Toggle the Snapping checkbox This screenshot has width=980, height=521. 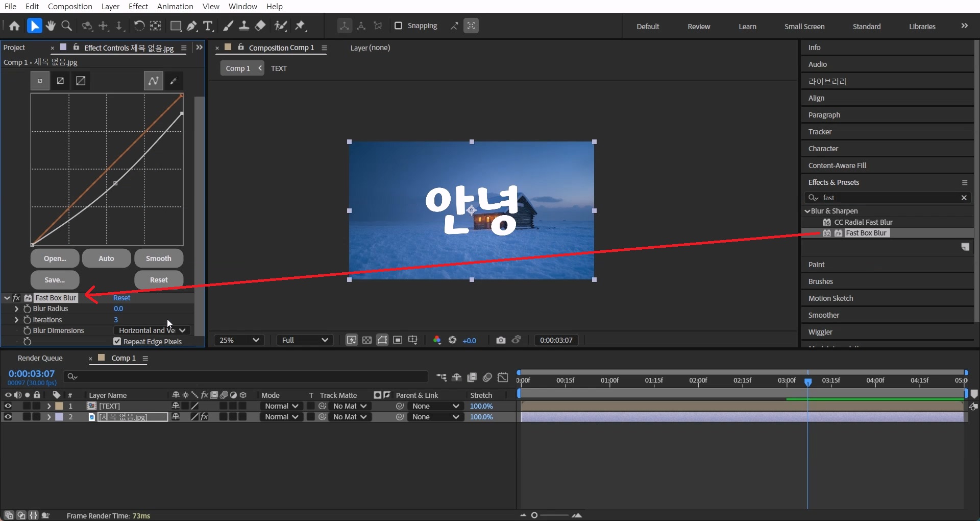click(x=399, y=26)
